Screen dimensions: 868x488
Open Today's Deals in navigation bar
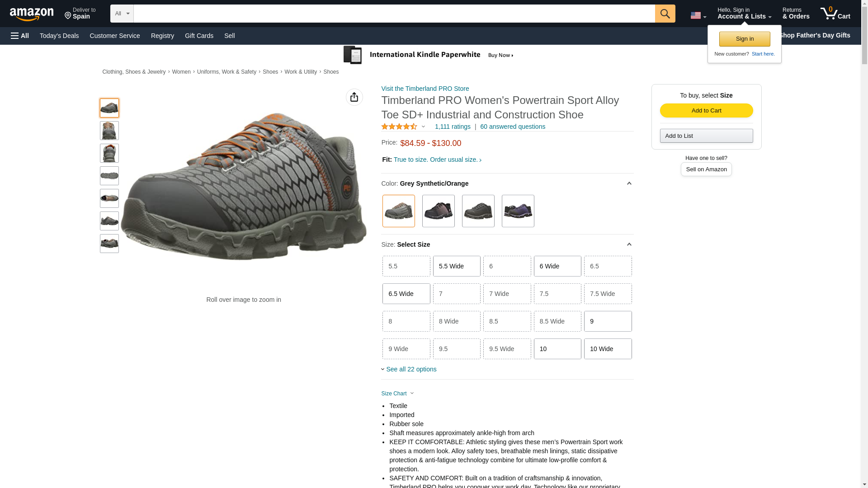(x=59, y=36)
